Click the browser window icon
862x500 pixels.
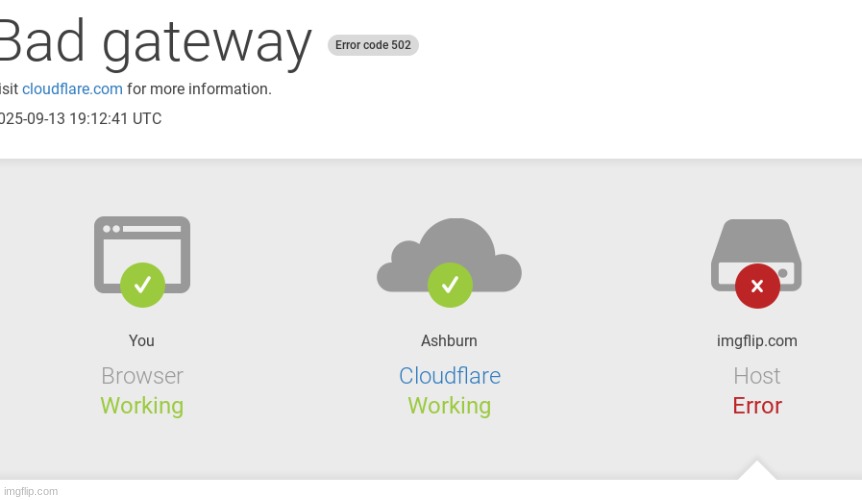pyautogui.click(x=142, y=255)
